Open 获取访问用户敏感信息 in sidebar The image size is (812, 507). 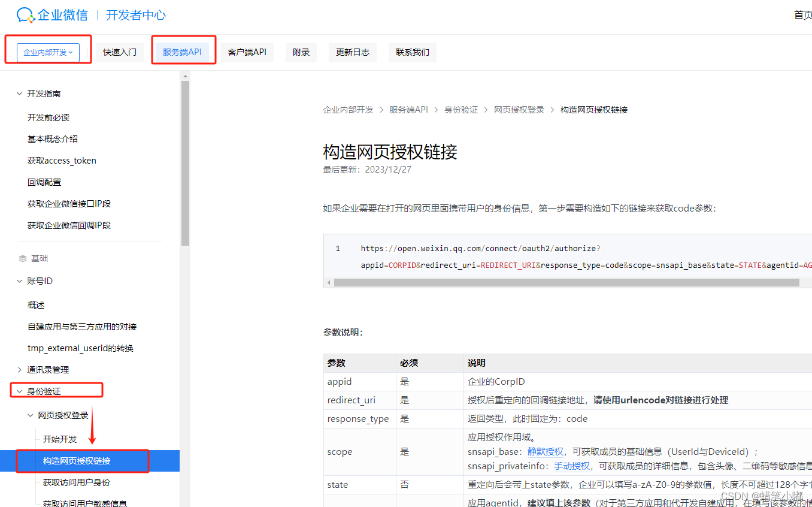85,503
